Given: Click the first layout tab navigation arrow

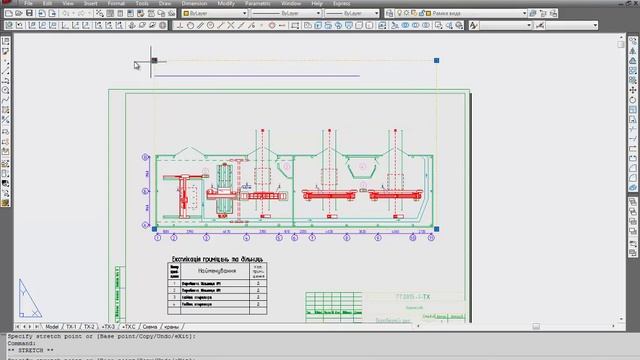Looking at the screenshot, I should (18, 327).
